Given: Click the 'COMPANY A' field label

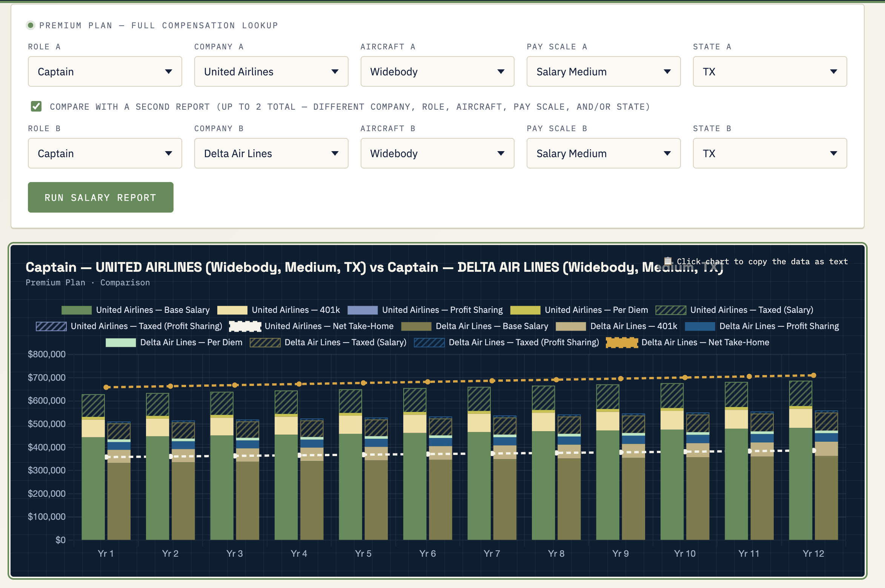Looking at the screenshot, I should (x=219, y=47).
